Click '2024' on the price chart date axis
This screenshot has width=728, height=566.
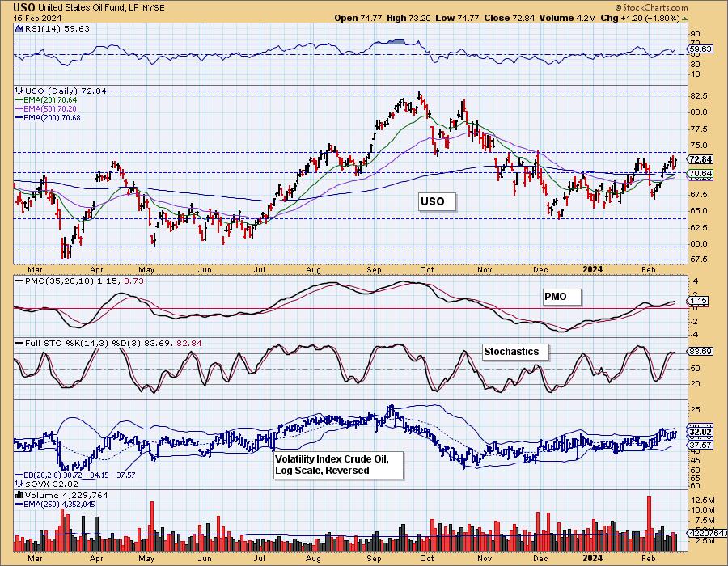pos(593,270)
